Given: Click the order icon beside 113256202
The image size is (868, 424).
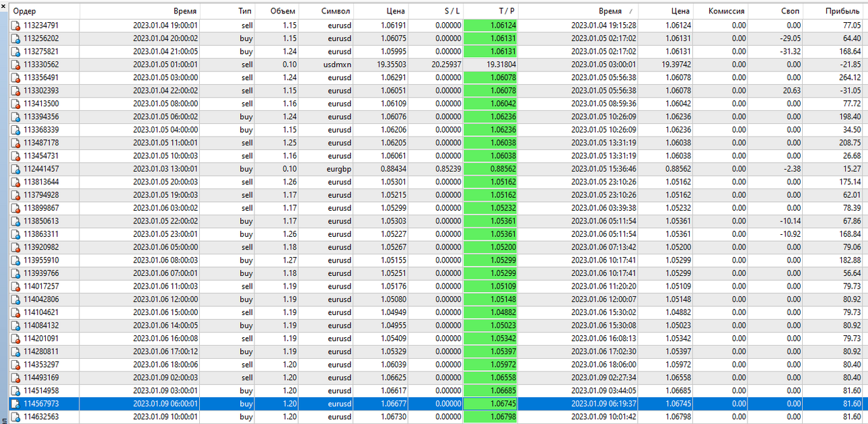Looking at the screenshot, I should pyautogui.click(x=15, y=38).
